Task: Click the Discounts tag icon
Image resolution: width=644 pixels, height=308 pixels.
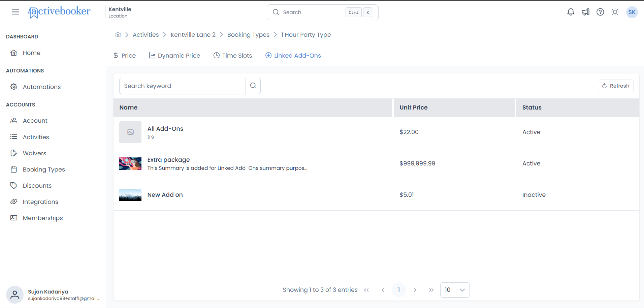Action: click(x=14, y=185)
